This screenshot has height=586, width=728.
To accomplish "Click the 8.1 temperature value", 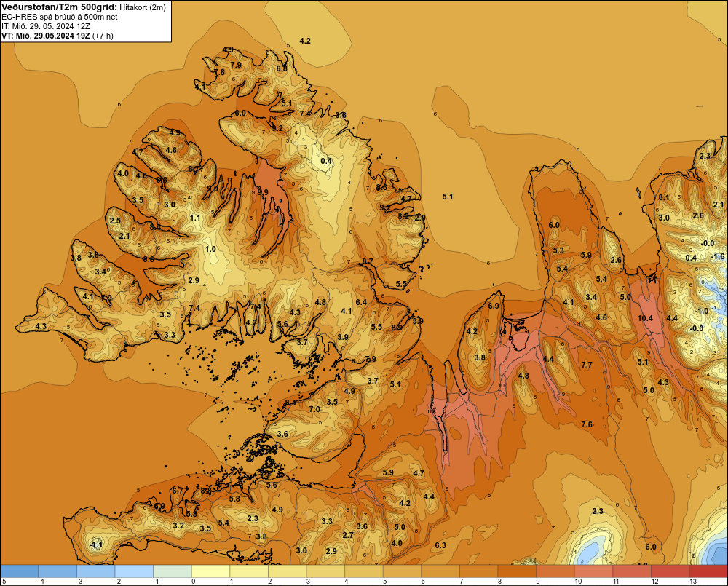I will (x=664, y=197).
